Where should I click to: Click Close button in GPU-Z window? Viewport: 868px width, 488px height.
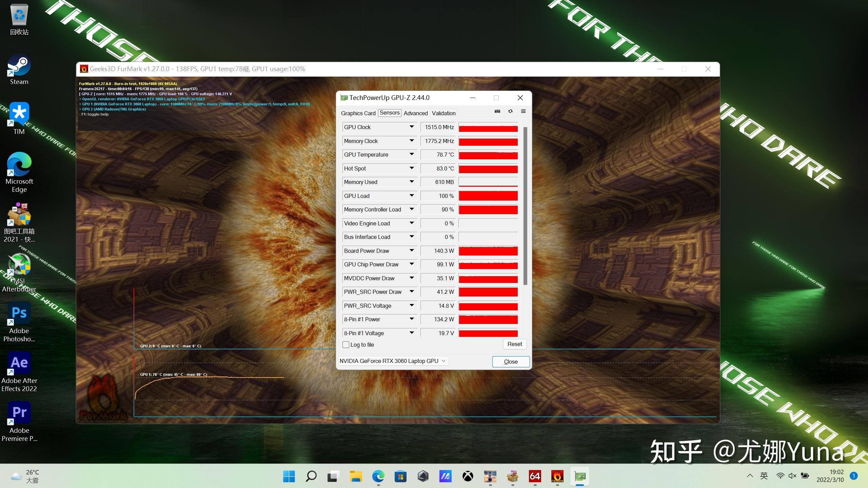(510, 361)
